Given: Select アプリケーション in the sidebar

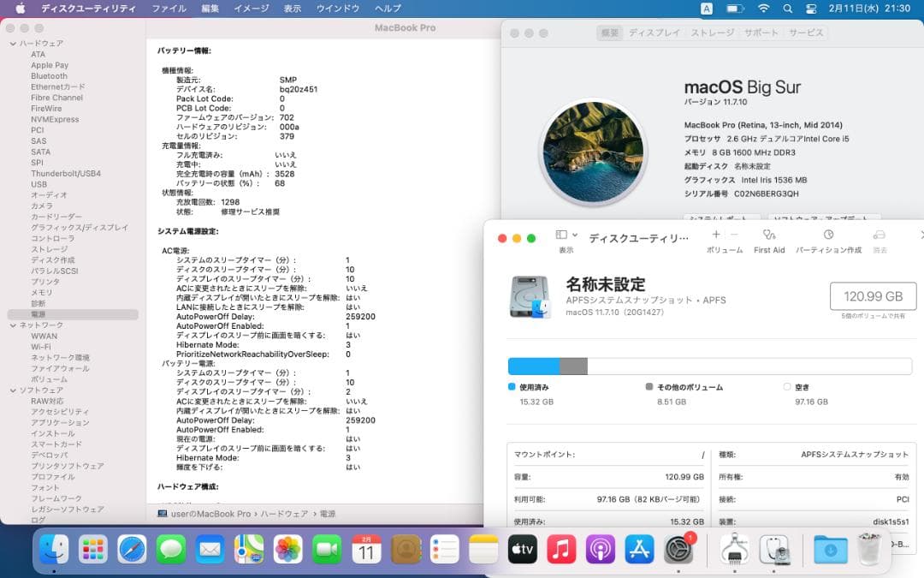Looking at the screenshot, I should tap(60, 423).
